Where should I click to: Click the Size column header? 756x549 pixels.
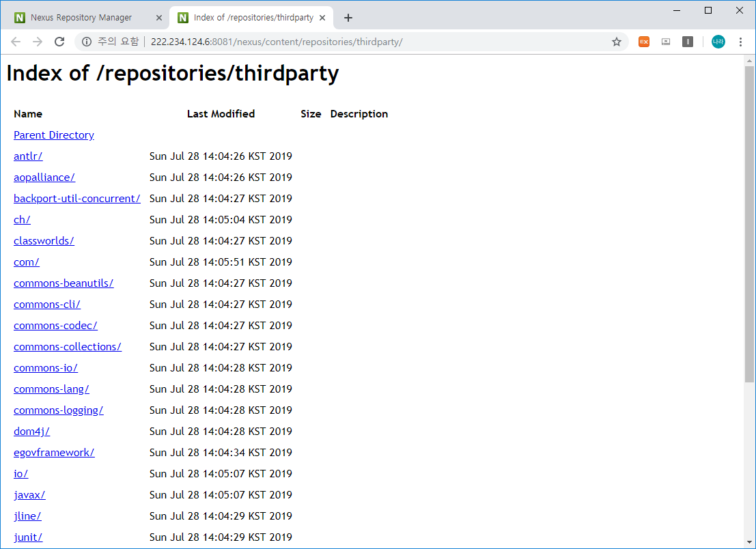pyautogui.click(x=311, y=114)
